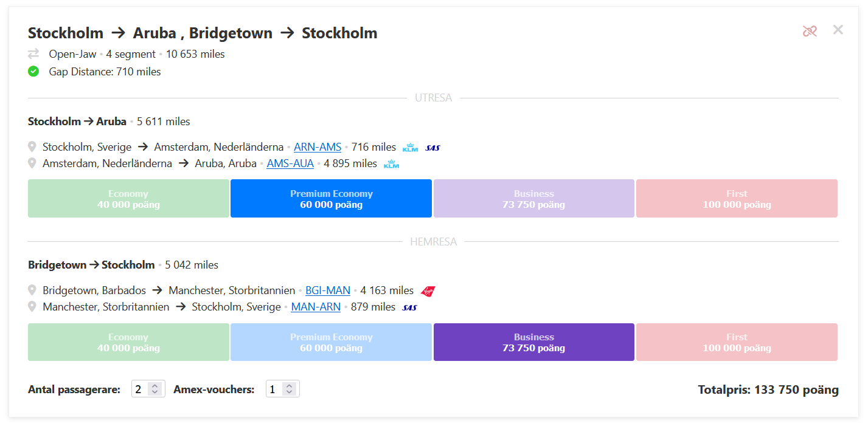Image resolution: width=868 pixels, height=429 pixels.
Task: Select Business 73 750 poäng outbound
Action: coord(533,199)
